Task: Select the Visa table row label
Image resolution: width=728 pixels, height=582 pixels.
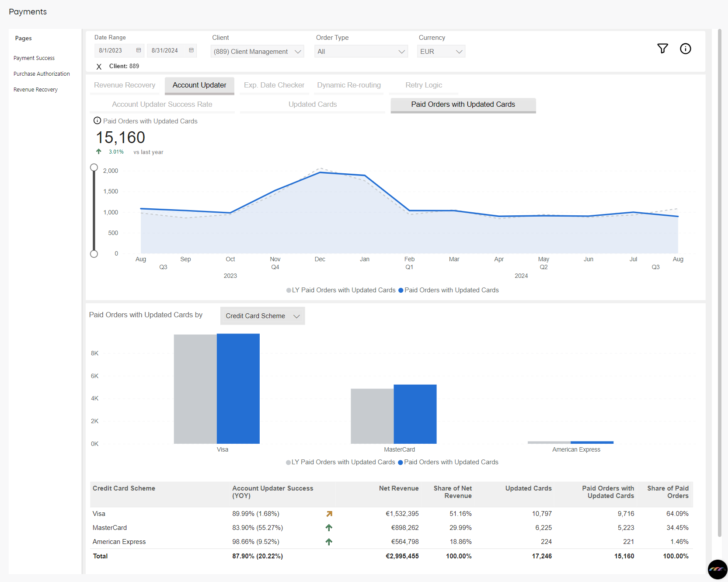Action: pos(99,514)
